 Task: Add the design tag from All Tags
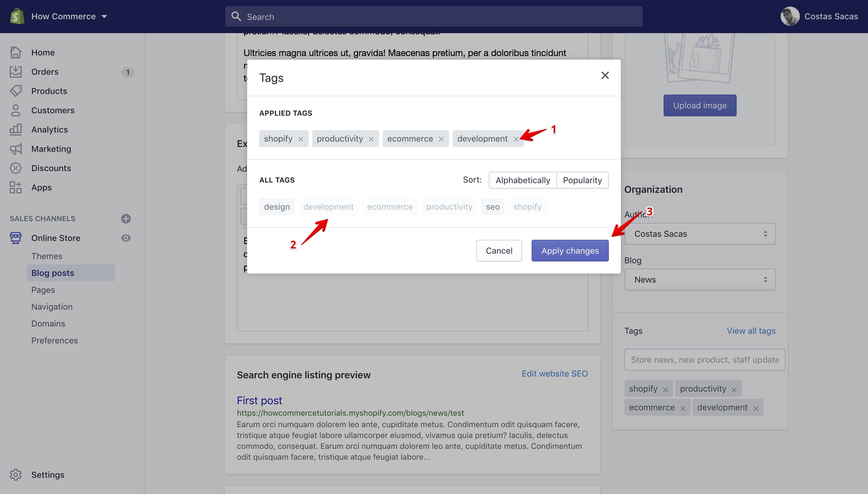coord(277,207)
